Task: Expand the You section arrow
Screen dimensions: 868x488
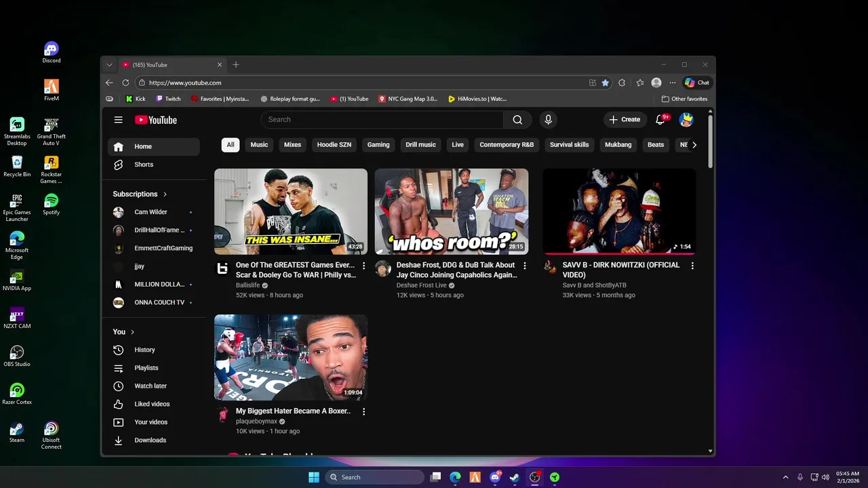Action: [x=132, y=332]
